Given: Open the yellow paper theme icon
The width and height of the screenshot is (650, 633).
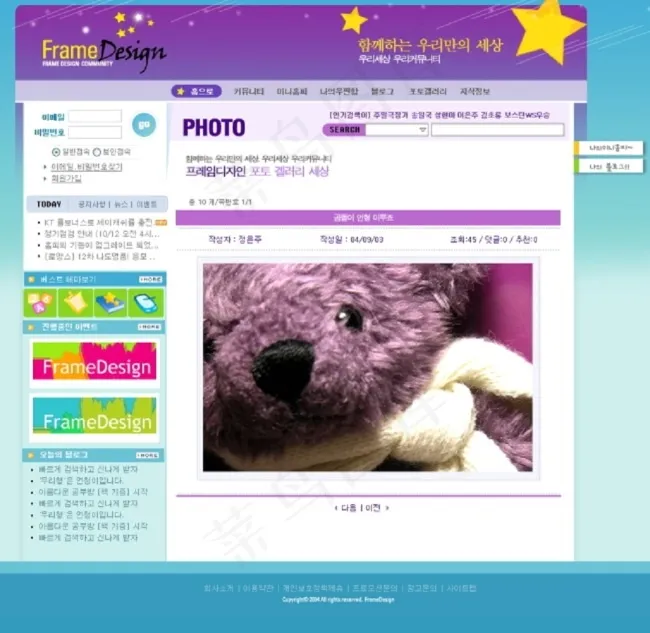Looking at the screenshot, I should (x=75, y=303).
